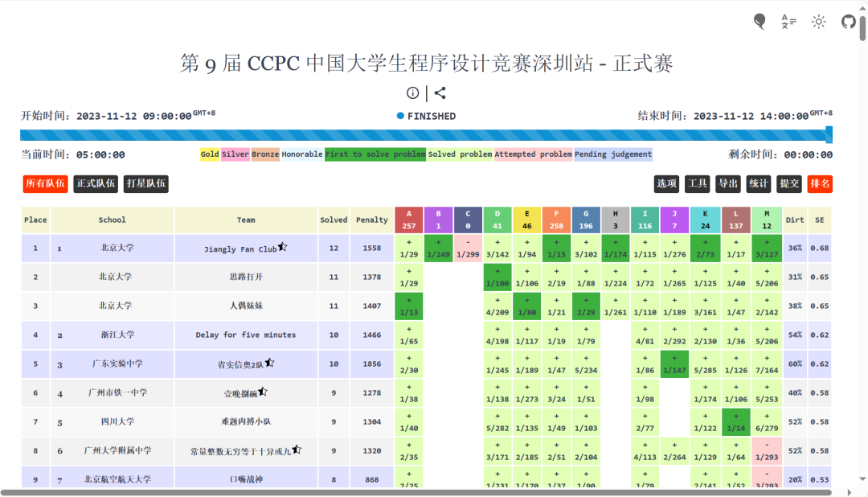Click problem E column header
This screenshot has width=868, height=497.
(x=527, y=220)
